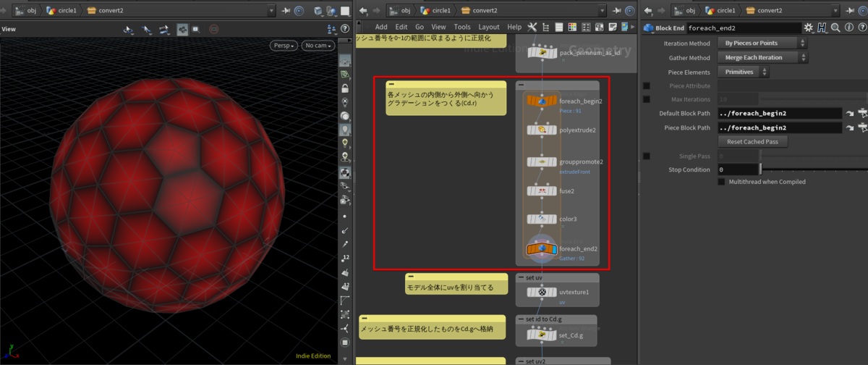Open the Persp viewport dropdown

pos(284,45)
